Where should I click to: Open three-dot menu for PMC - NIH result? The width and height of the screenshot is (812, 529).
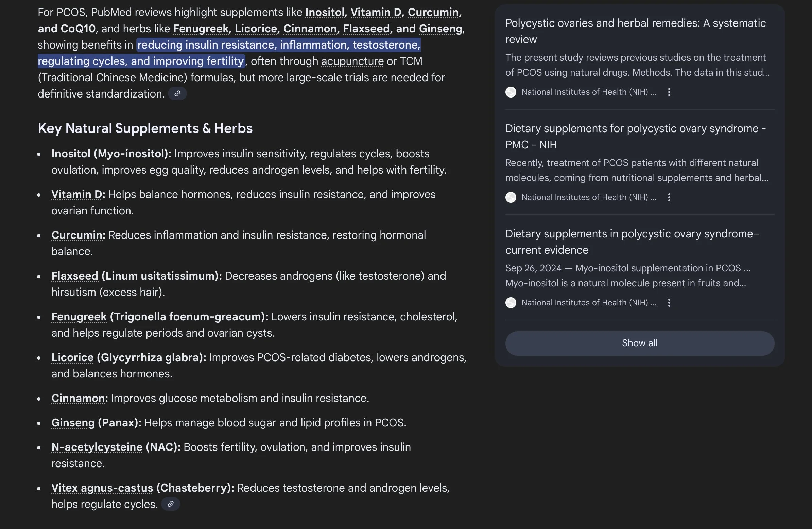pos(669,197)
